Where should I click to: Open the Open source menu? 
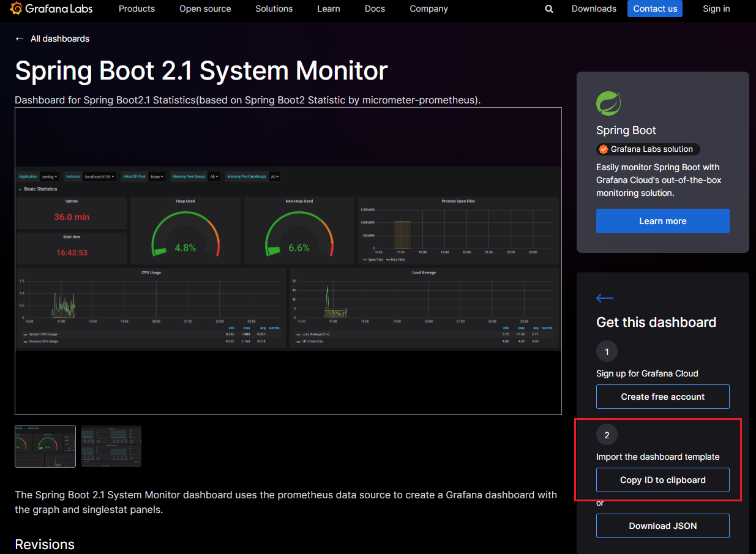point(205,9)
